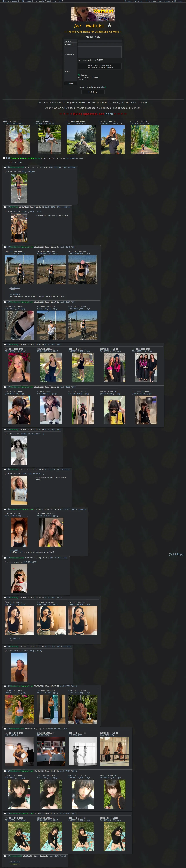
Task: Expand the post menu arrow on No. 552258
Action: click(7, 646)
